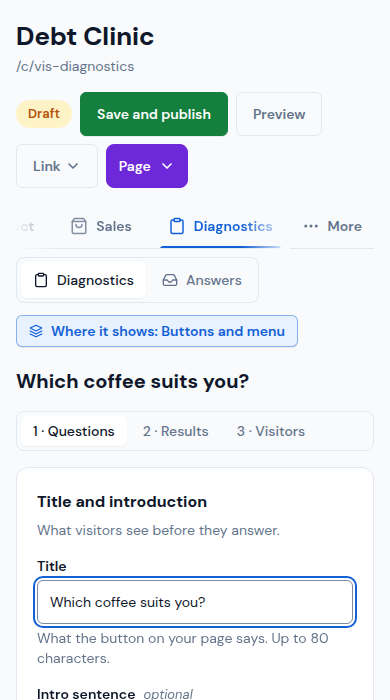The image size is (390, 700).
Task: Click Save and publish
Action: [154, 114]
